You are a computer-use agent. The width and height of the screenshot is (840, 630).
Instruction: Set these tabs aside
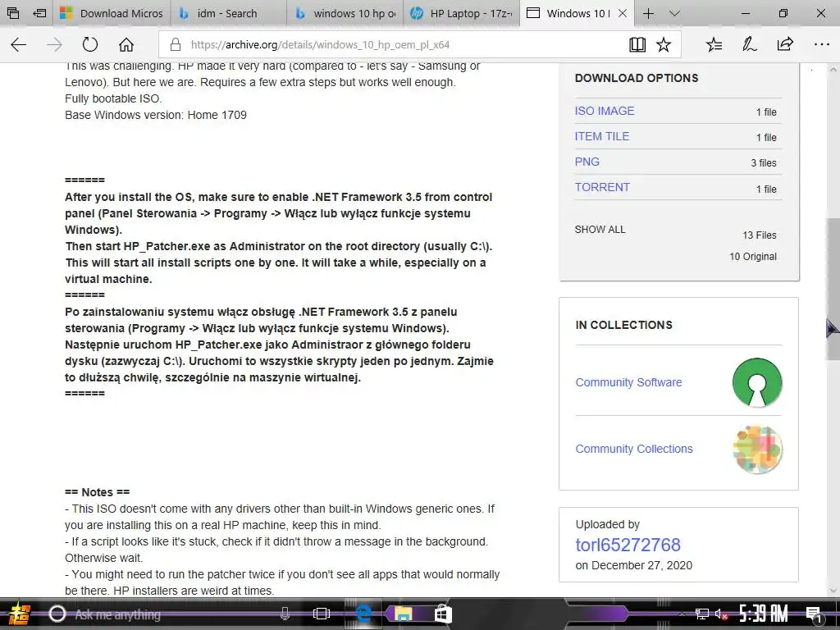pyautogui.click(x=39, y=13)
